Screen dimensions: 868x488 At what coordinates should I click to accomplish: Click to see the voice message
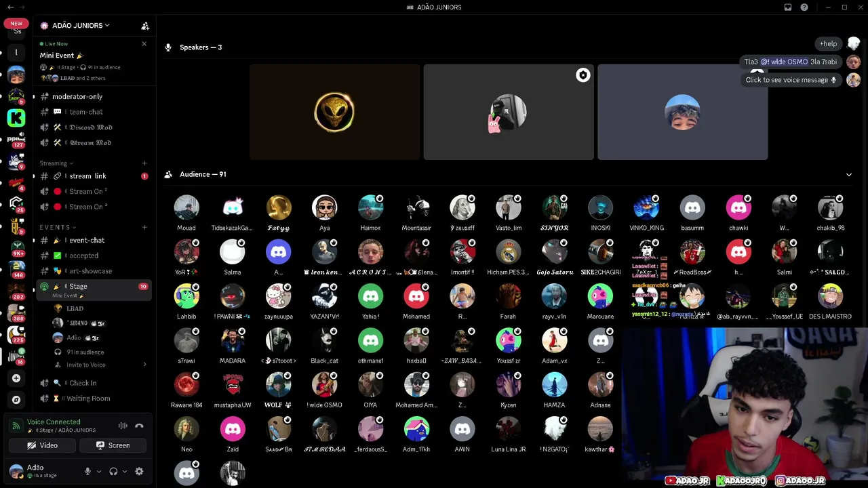tap(791, 80)
